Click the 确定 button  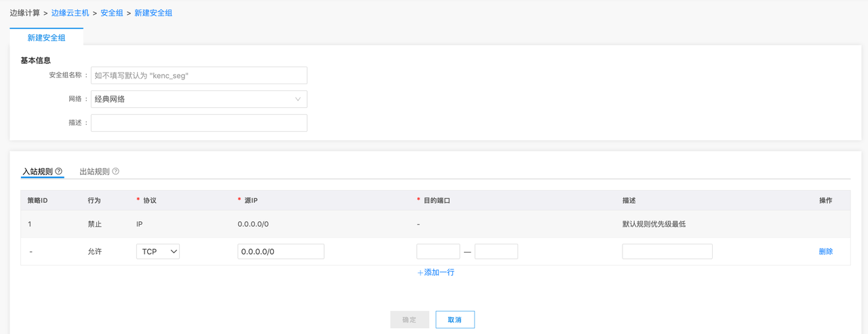[x=410, y=320]
